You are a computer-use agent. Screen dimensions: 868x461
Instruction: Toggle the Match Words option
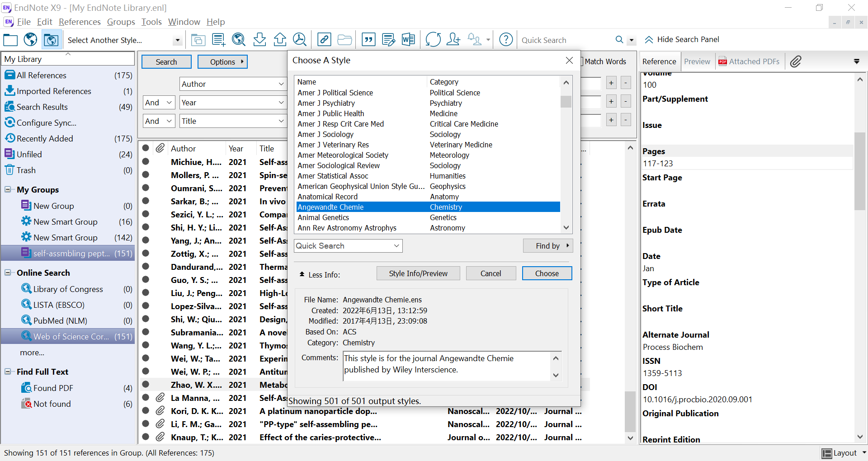(x=605, y=61)
